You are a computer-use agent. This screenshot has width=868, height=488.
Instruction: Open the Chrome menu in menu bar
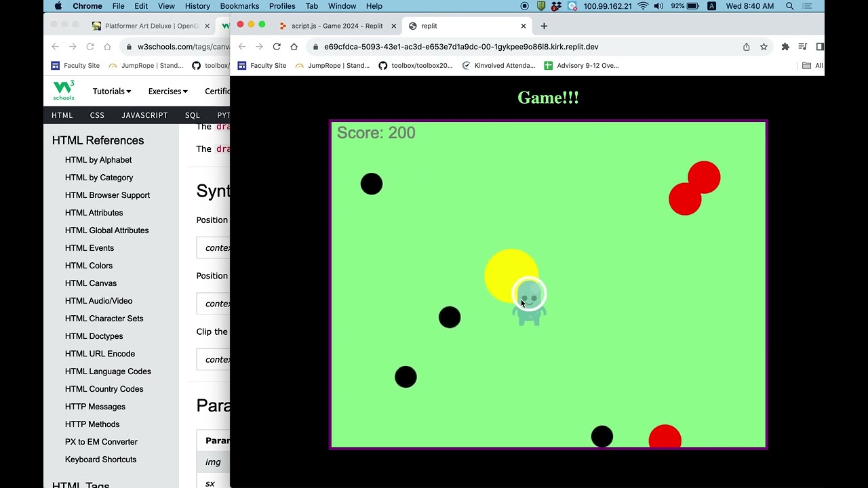point(87,6)
